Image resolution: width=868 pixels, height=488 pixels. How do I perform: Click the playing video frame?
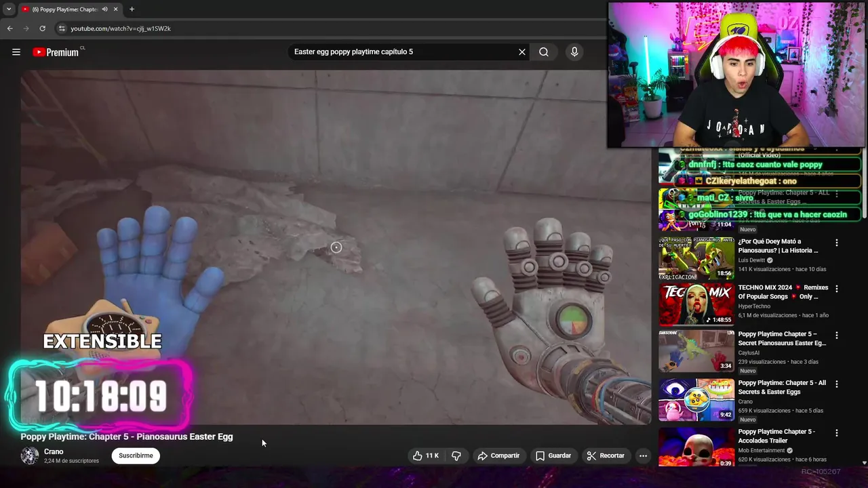(336, 247)
